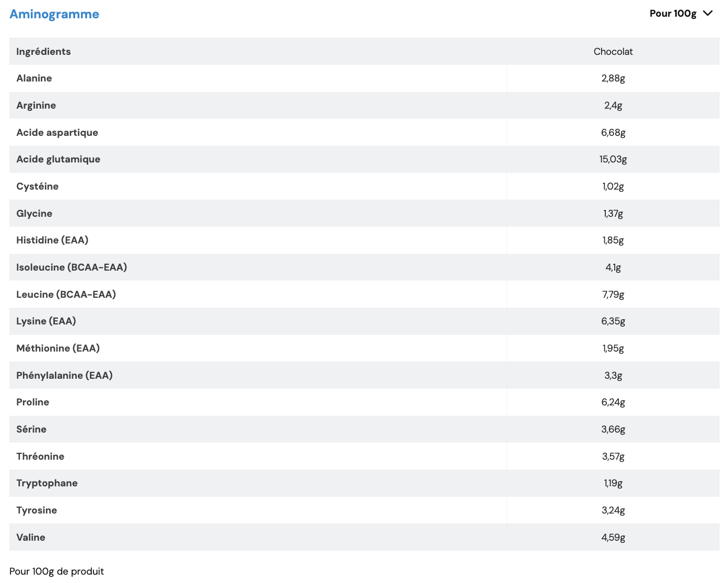This screenshot has height=583, width=728.
Task: Select the Arginine row label
Action: pos(36,106)
